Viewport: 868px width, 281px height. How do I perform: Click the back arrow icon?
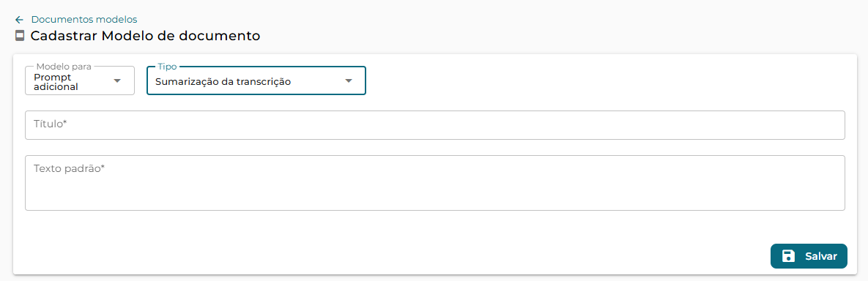point(19,20)
